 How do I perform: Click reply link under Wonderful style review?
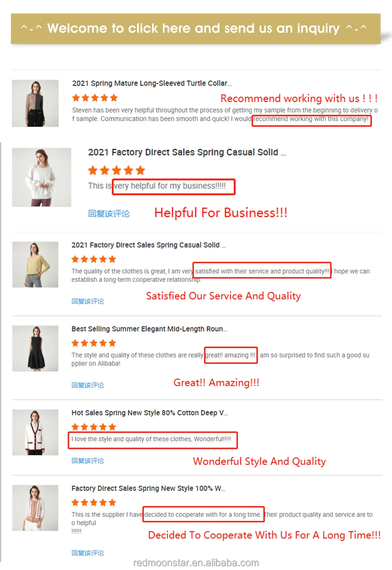pyautogui.click(x=88, y=461)
